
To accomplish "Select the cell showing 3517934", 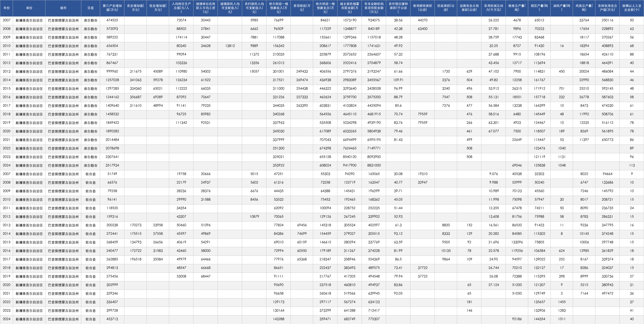I will [112, 165].
